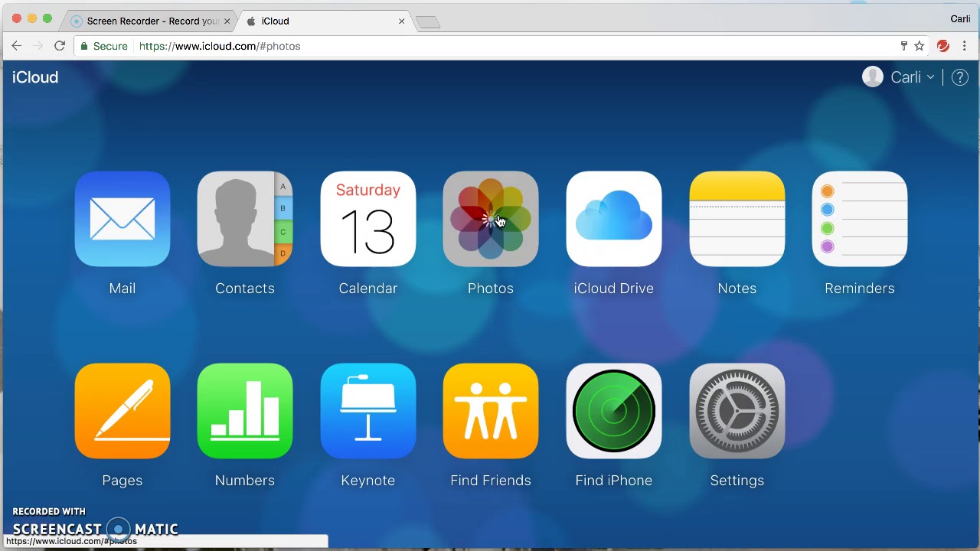980x551 pixels.
Task: Open the Contacts app icon
Action: 245,219
